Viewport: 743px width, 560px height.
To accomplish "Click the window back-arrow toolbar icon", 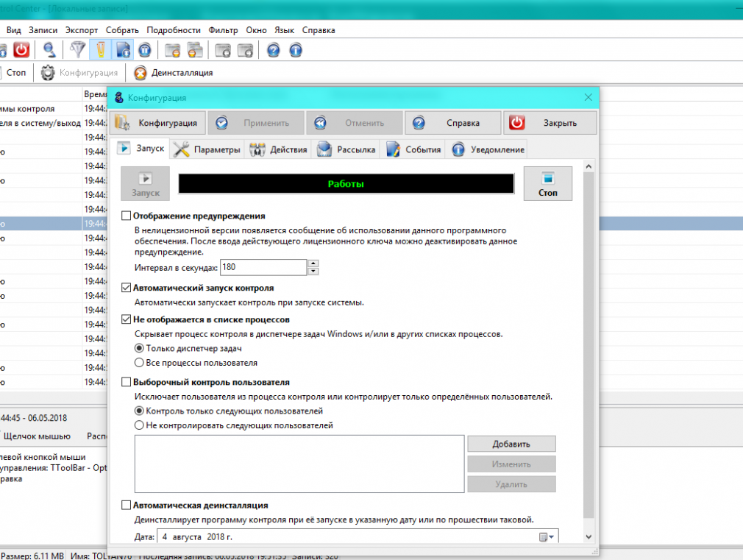I will 223,50.
